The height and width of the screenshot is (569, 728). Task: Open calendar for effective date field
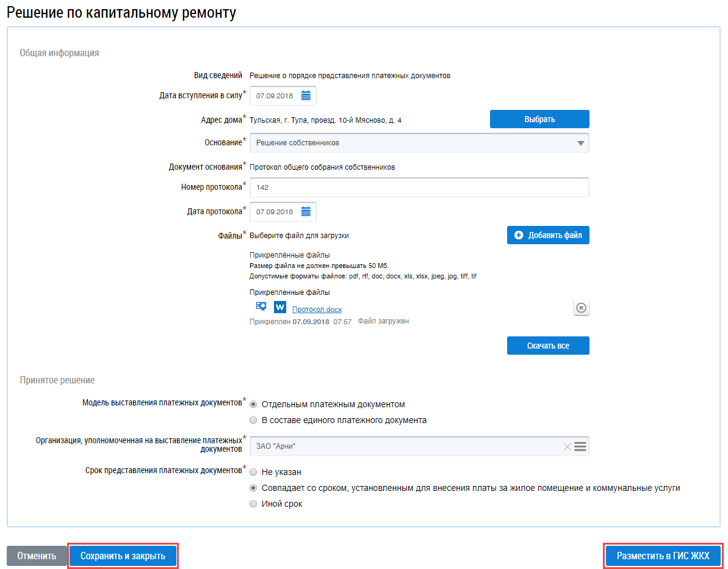(306, 96)
